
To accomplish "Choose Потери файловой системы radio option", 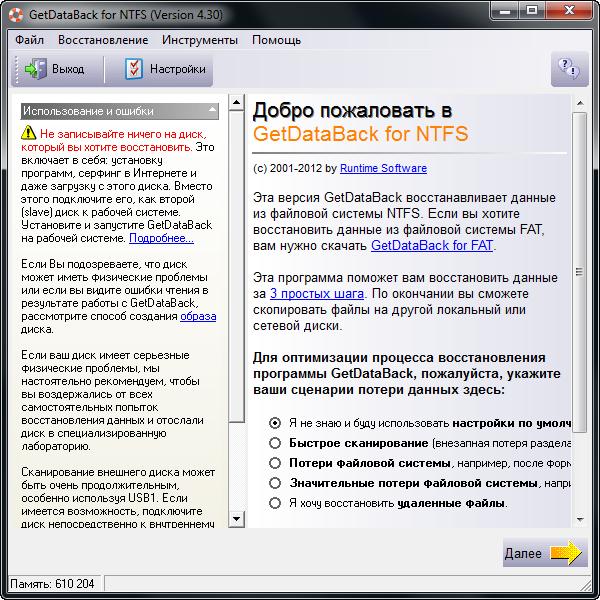I will [x=275, y=463].
